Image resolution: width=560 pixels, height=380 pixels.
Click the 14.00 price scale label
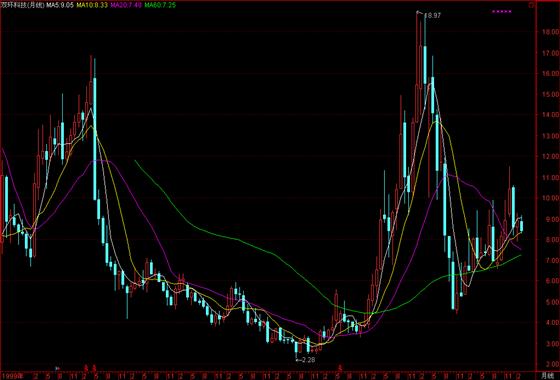point(549,115)
